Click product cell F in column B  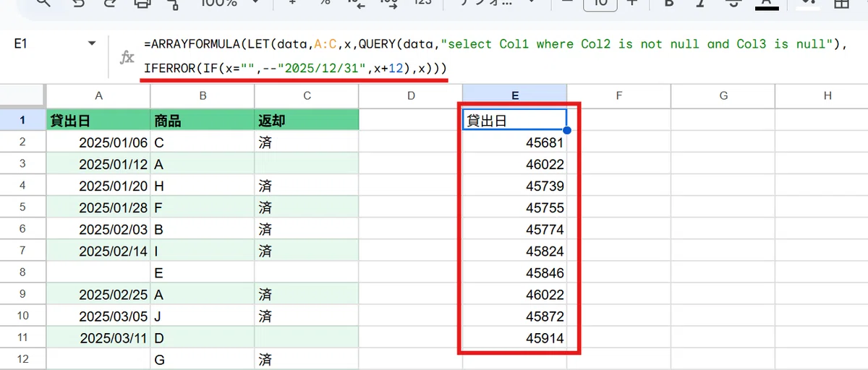point(203,207)
